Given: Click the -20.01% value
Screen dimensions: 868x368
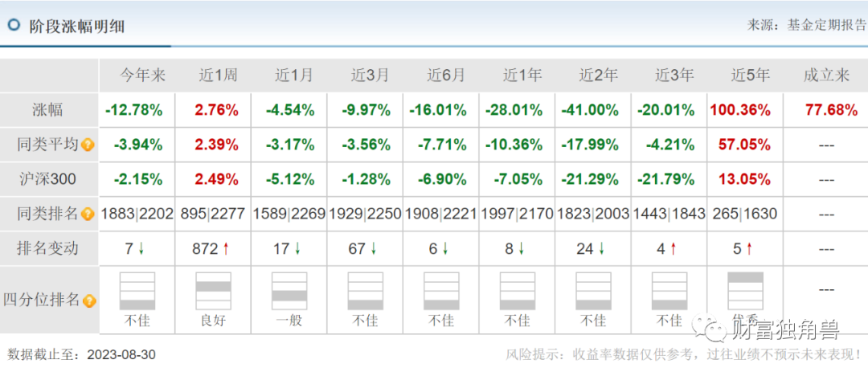Looking at the screenshot, I should [x=666, y=110].
